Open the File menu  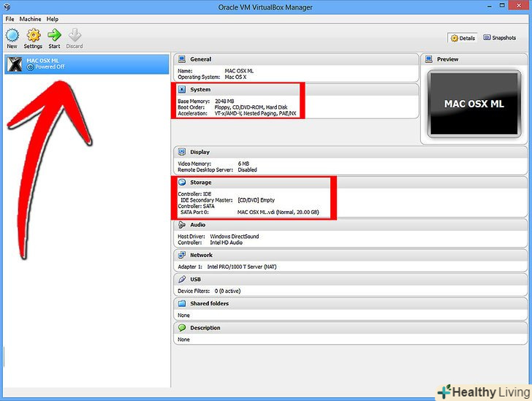9,19
